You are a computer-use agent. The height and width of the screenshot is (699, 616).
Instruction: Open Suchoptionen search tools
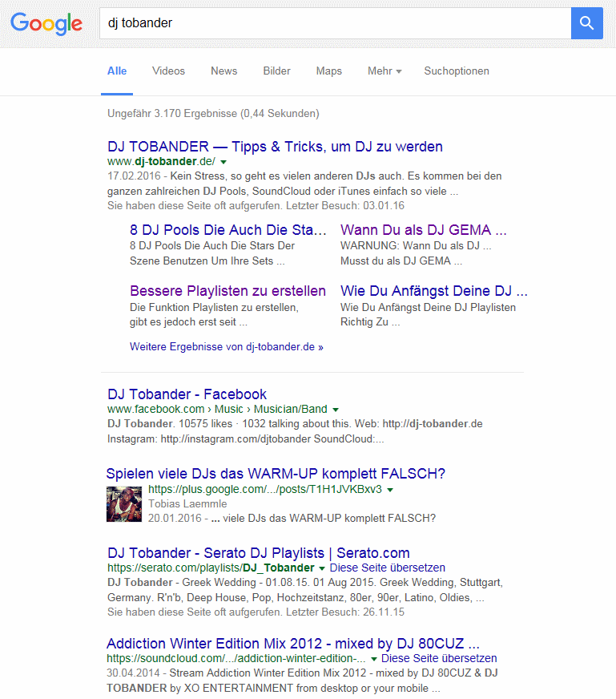(457, 71)
